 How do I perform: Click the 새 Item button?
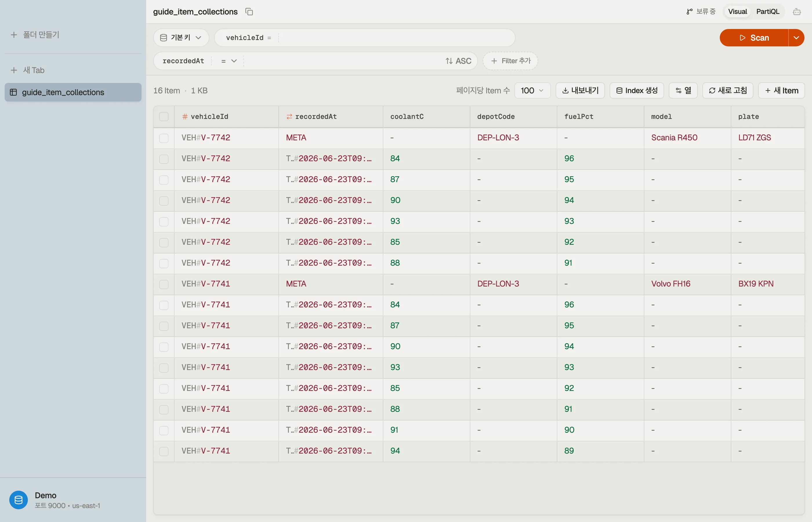(x=781, y=90)
